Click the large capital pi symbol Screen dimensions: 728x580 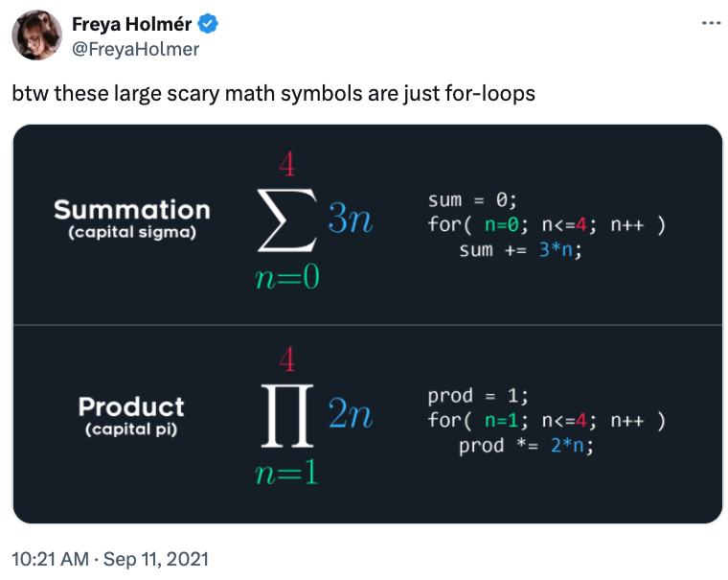286,415
